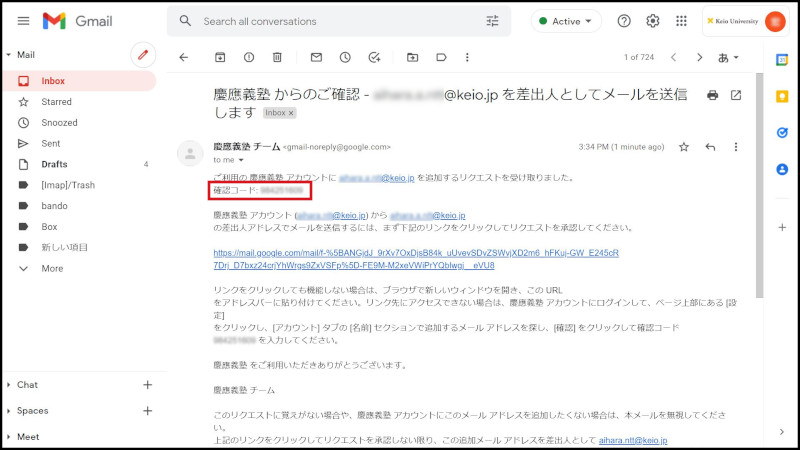Open the Drafts folder

pyautogui.click(x=54, y=164)
